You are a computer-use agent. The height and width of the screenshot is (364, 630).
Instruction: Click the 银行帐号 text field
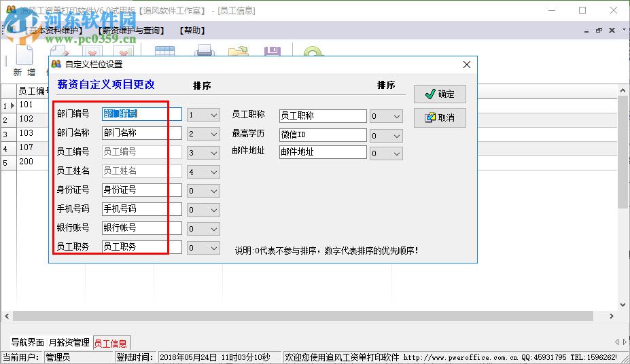click(141, 228)
